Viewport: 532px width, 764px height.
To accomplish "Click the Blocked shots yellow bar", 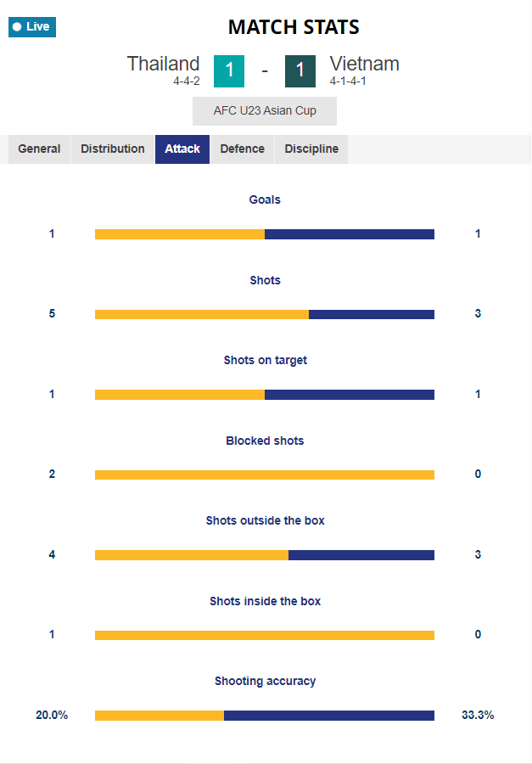I will point(265,475).
